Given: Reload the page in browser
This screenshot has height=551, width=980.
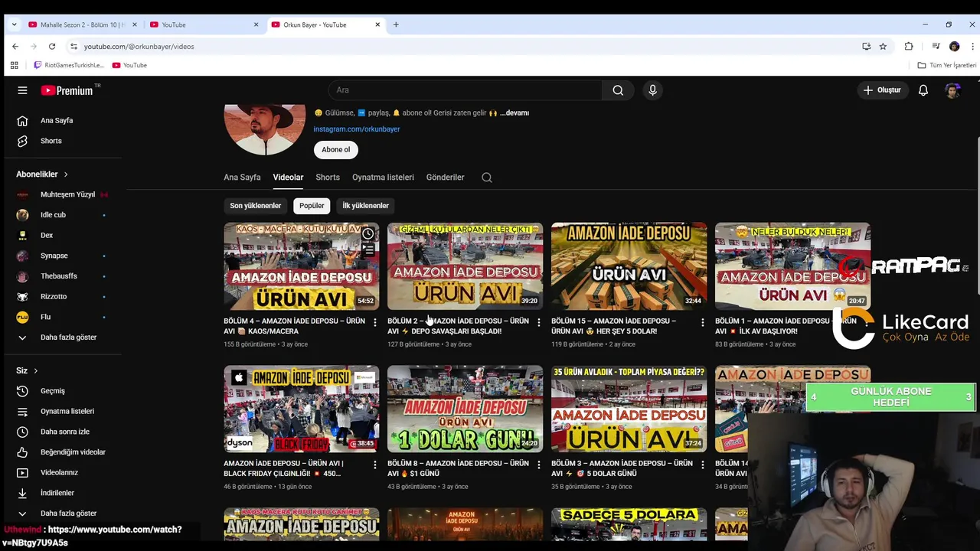Looking at the screenshot, I should point(51,47).
